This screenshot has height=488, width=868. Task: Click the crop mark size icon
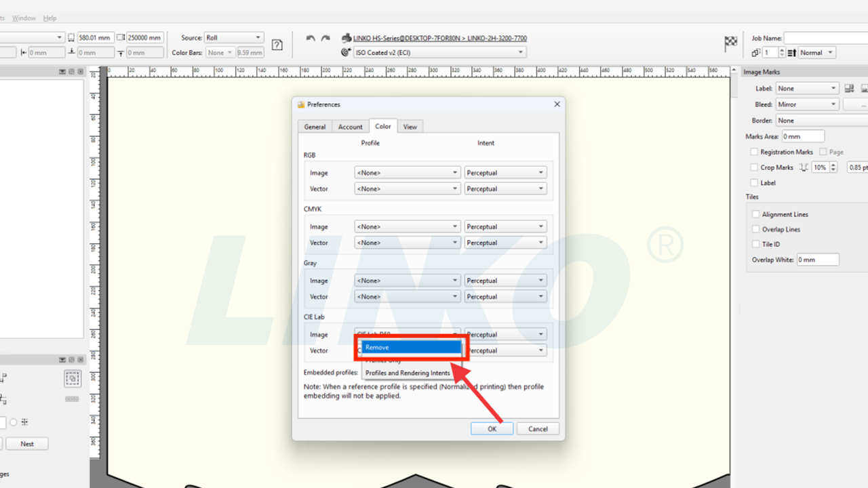tap(804, 167)
